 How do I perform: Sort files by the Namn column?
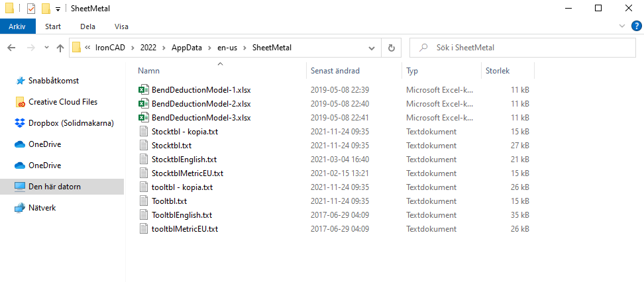point(148,71)
